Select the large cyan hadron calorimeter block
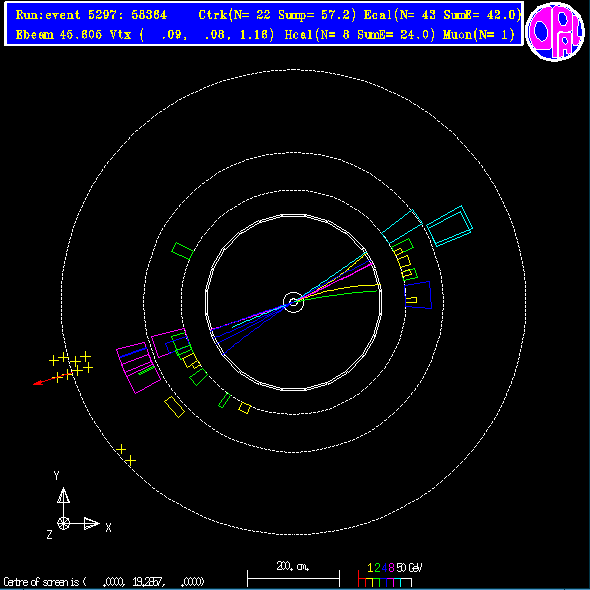The image size is (590, 590). (449, 226)
